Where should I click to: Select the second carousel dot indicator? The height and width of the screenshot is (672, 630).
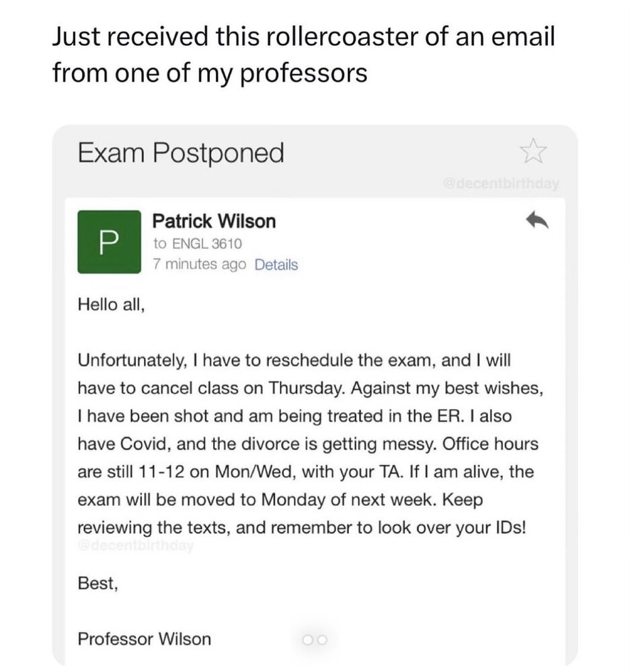[x=321, y=640]
